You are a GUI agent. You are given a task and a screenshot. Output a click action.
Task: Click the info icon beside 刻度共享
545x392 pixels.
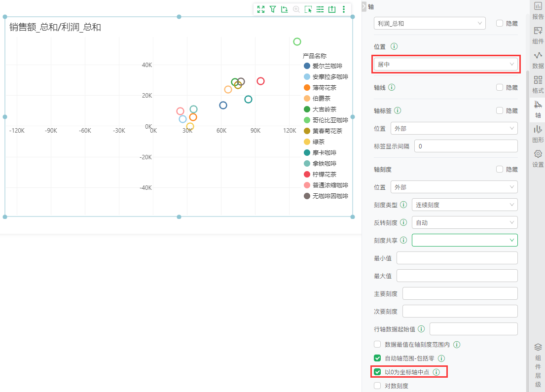(x=403, y=240)
